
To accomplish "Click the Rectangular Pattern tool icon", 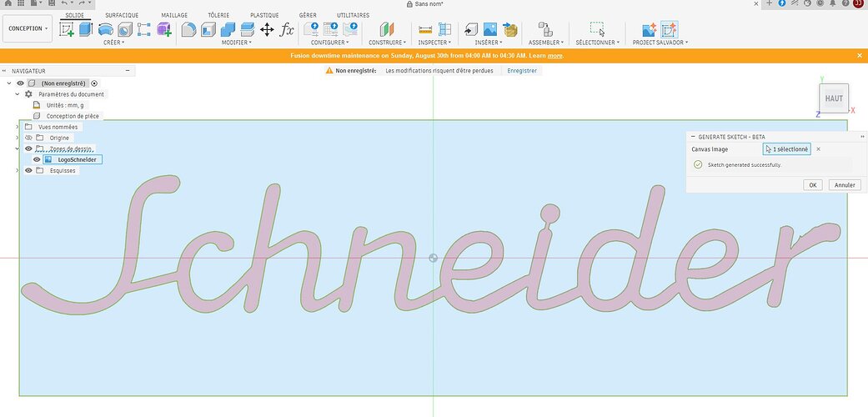I will 144,29.
